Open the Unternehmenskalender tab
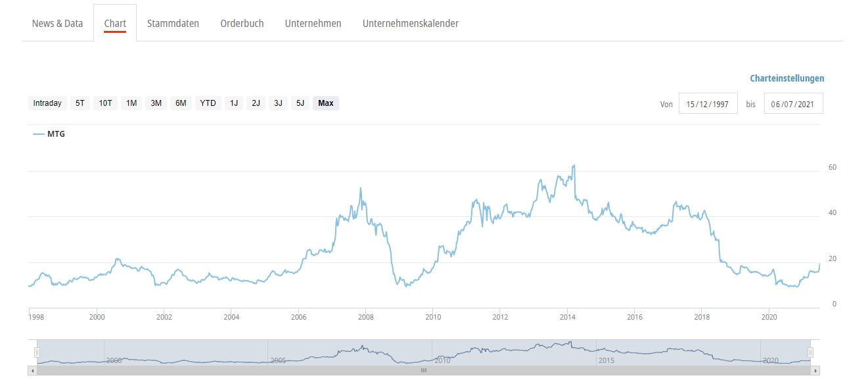This screenshot has width=868, height=388. click(x=410, y=24)
